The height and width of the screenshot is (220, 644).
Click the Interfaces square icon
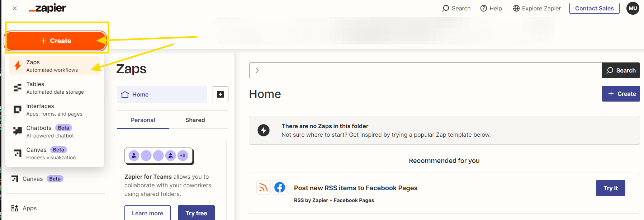pos(17,109)
